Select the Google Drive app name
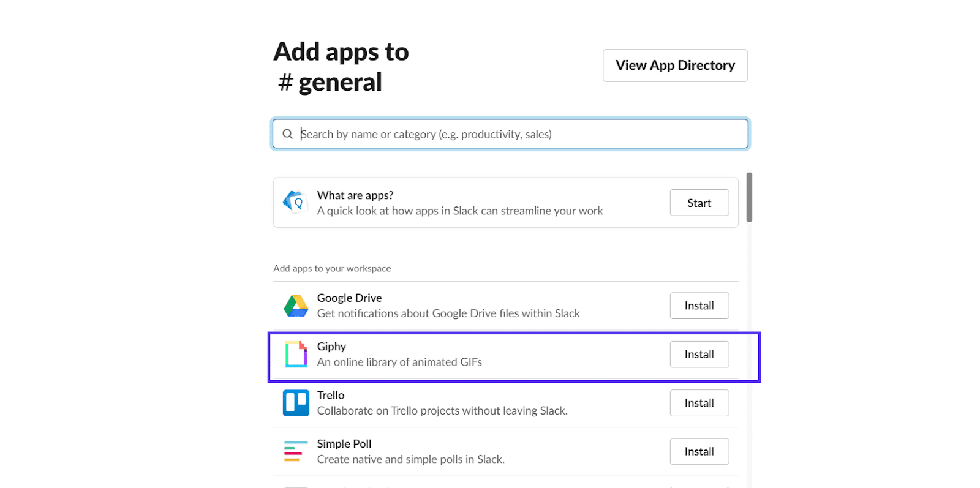This screenshot has height=488, width=980. click(x=349, y=298)
